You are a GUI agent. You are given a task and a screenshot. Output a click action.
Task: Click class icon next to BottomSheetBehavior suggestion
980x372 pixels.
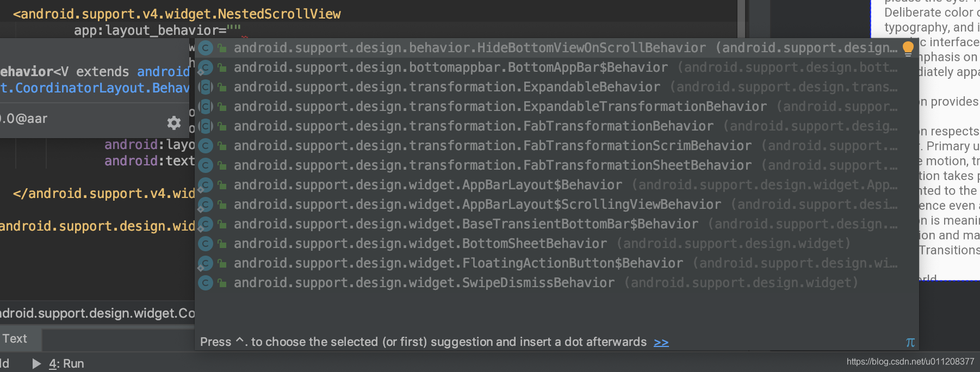point(205,244)
